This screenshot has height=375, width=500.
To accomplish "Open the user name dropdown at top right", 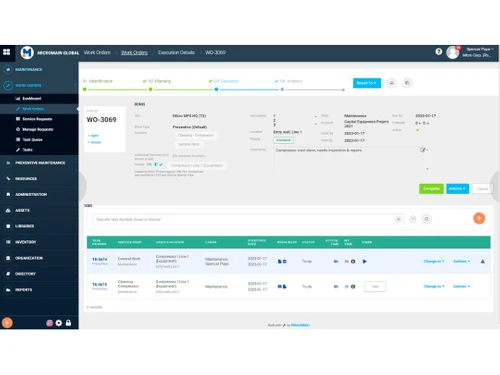I will tap(480, 49).
